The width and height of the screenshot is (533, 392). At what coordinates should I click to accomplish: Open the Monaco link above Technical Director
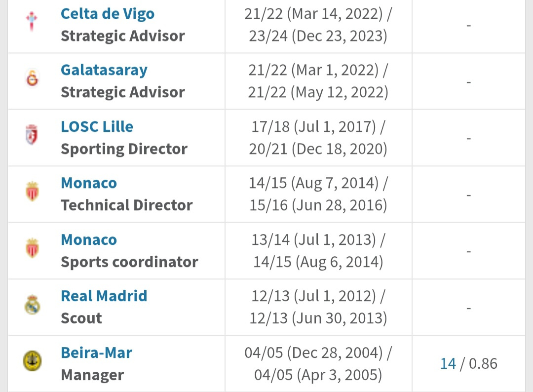coord(89,183)
